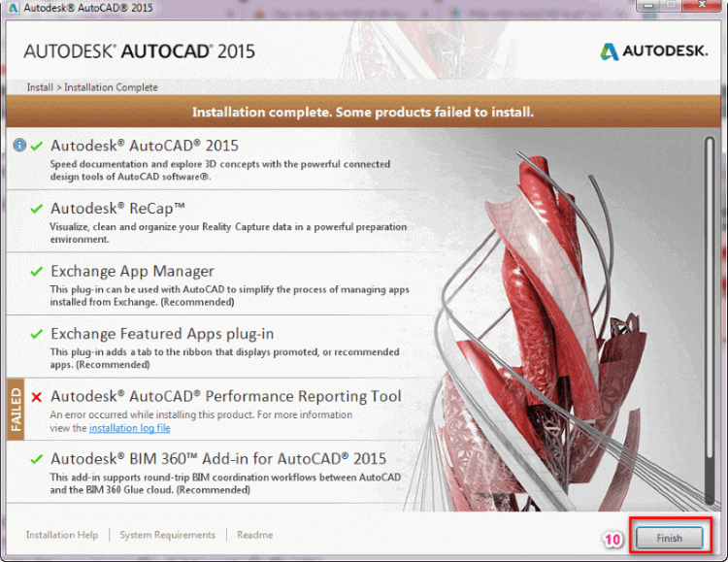728x562 pixels.
Task: Click the green checkmark next to Autodesk AutoCAD 2015
Action: click(x=37, y=146)
